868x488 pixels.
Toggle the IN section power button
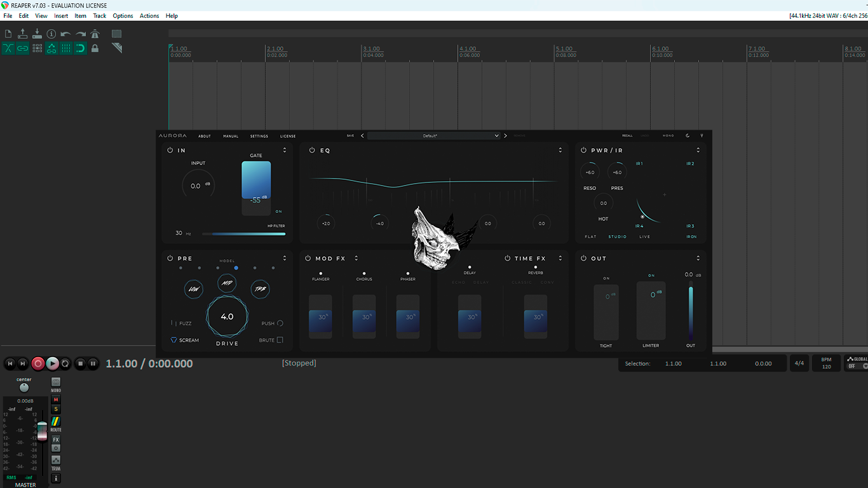(170, 151)
